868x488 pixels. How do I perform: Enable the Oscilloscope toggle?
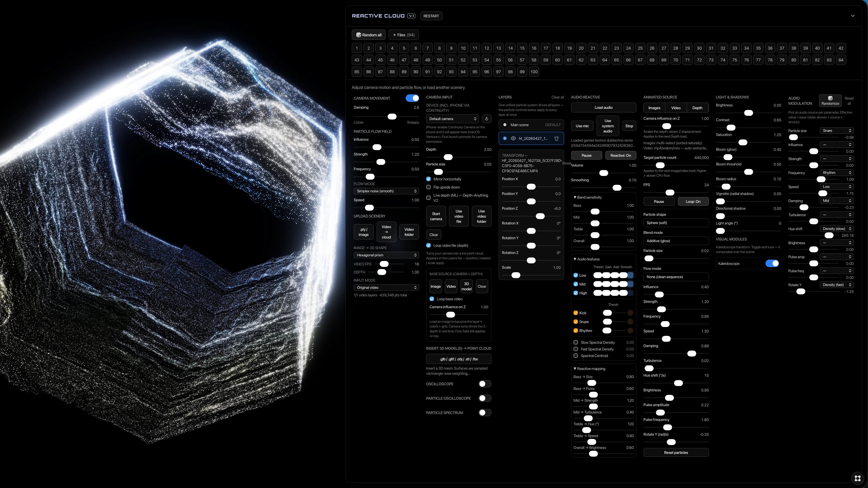click(485, 384)
